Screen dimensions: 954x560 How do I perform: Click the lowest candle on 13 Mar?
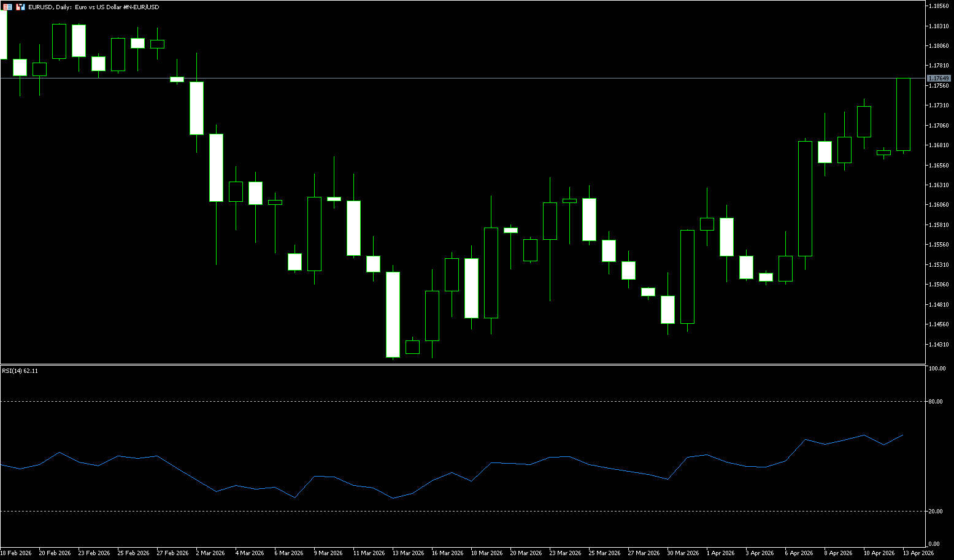point(393,314)
